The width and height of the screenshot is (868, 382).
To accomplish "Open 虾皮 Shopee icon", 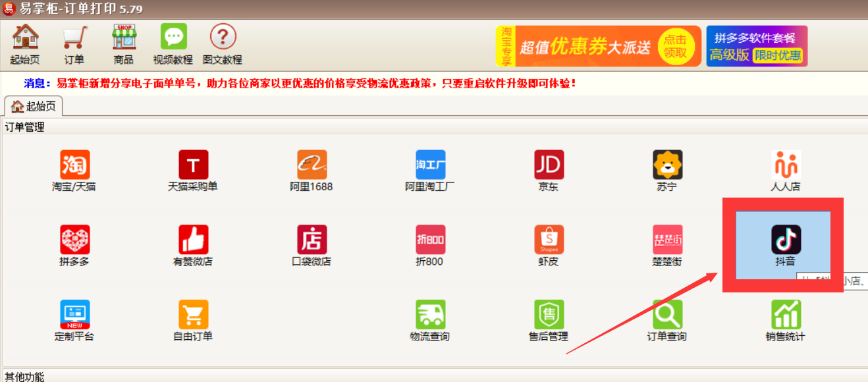I will coord(549,246).
